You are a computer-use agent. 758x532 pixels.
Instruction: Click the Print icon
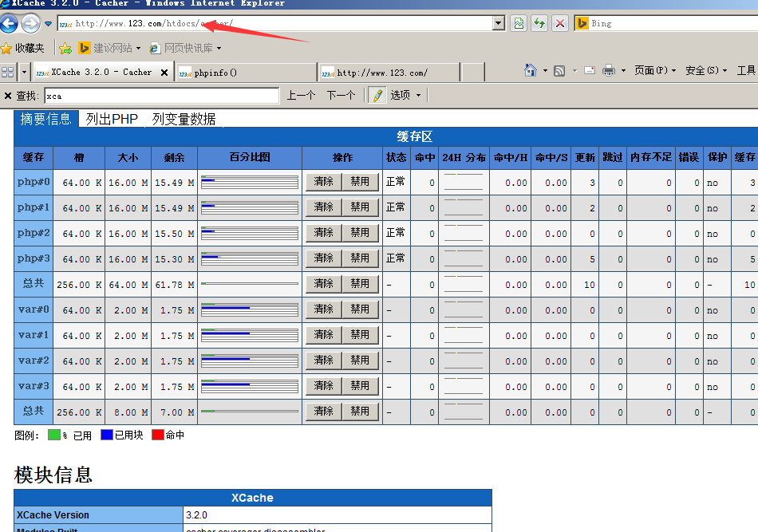pos(609,70)
